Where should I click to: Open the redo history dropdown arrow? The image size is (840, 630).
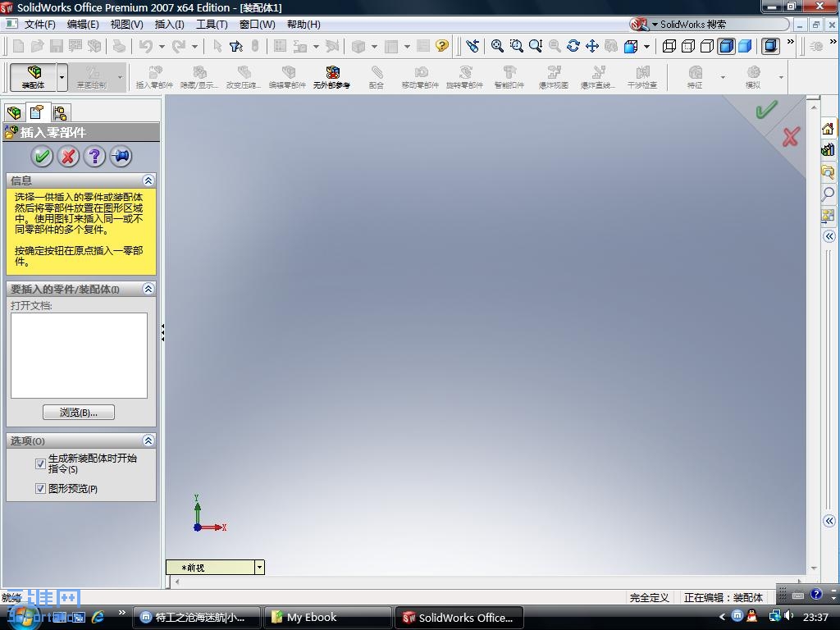[194, 47]
